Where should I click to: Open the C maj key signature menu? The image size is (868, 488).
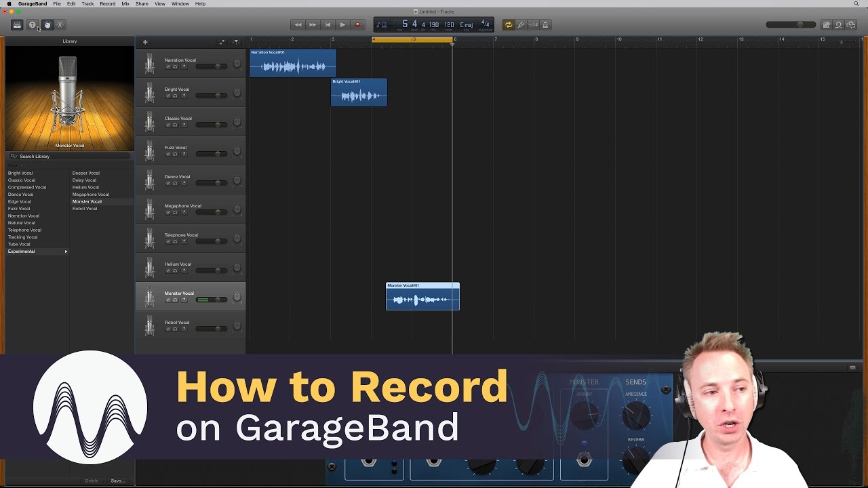[x=467, y=25]
